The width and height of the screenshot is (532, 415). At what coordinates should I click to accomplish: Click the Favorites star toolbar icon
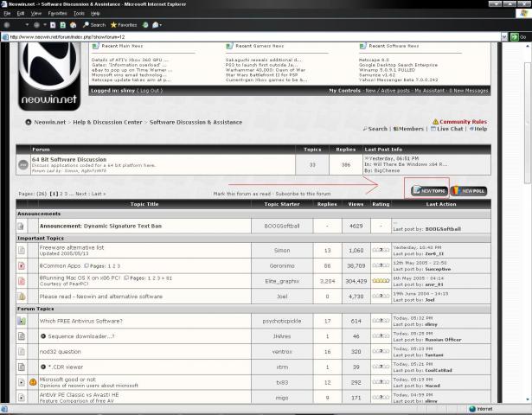113,25
